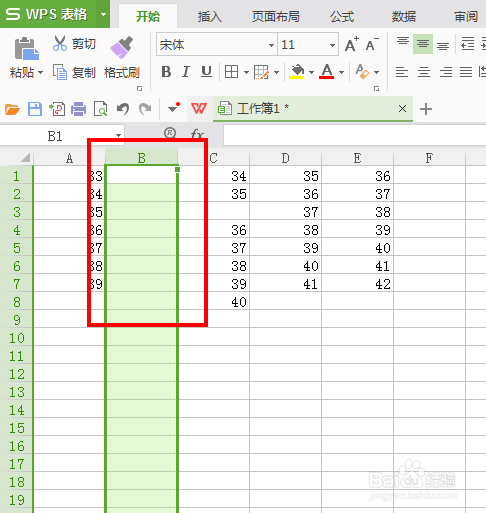Click the Print icon

coord(78,109)
